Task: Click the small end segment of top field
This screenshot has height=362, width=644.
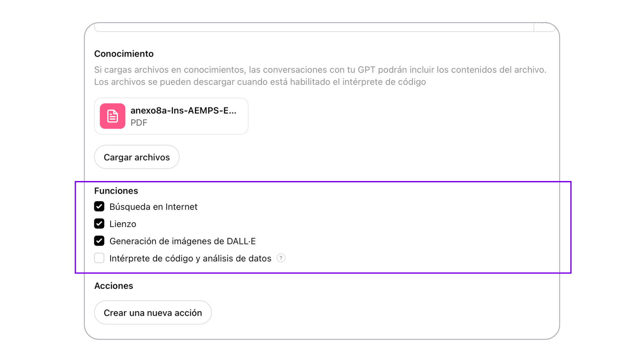Action: coord(545,27)
